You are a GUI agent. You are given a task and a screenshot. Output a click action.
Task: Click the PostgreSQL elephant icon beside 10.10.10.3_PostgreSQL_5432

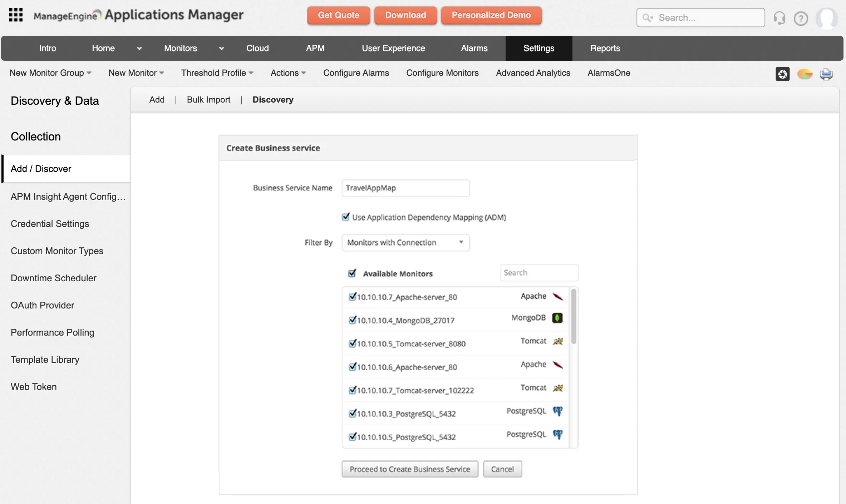point(557,412)
